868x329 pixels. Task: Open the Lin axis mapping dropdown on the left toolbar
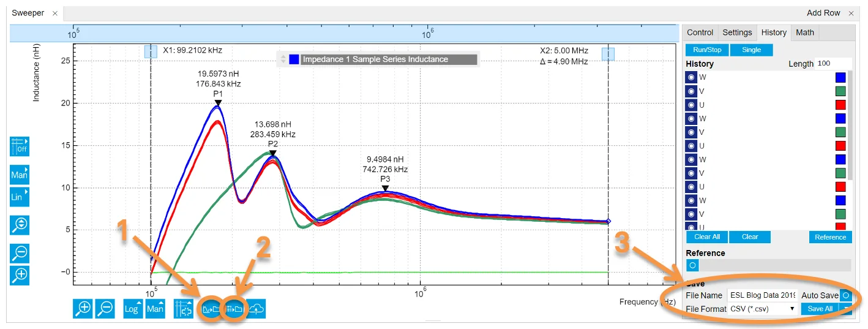pos(20,197)
